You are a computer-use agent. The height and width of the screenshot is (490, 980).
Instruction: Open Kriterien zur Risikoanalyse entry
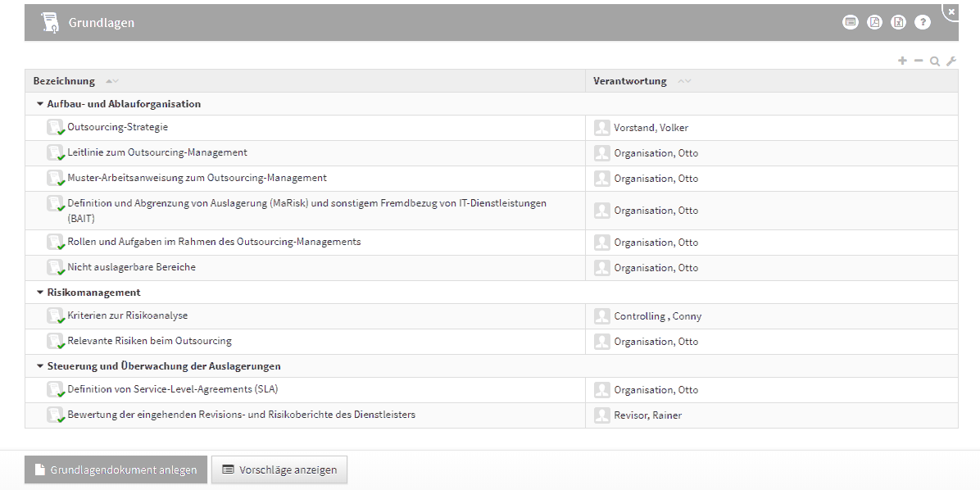(127, 315)
